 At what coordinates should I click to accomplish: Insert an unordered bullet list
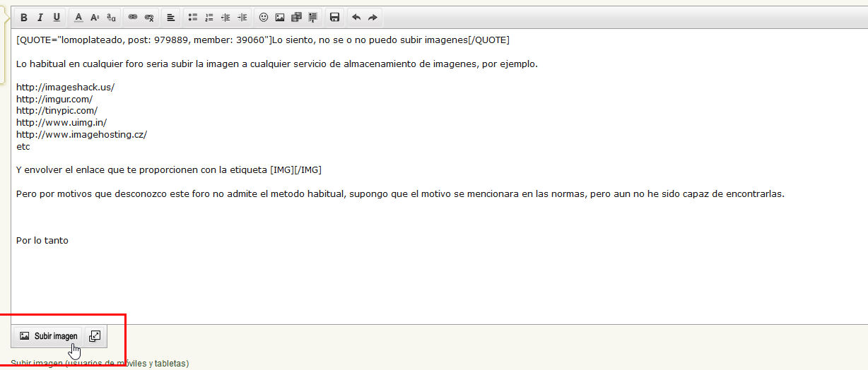(x=193, y=17)
